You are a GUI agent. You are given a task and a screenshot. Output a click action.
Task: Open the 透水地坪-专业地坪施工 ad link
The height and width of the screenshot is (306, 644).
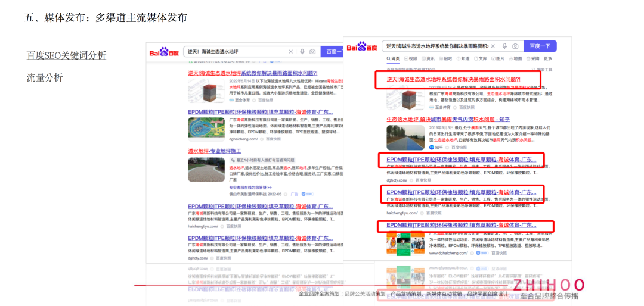(215, 151)
